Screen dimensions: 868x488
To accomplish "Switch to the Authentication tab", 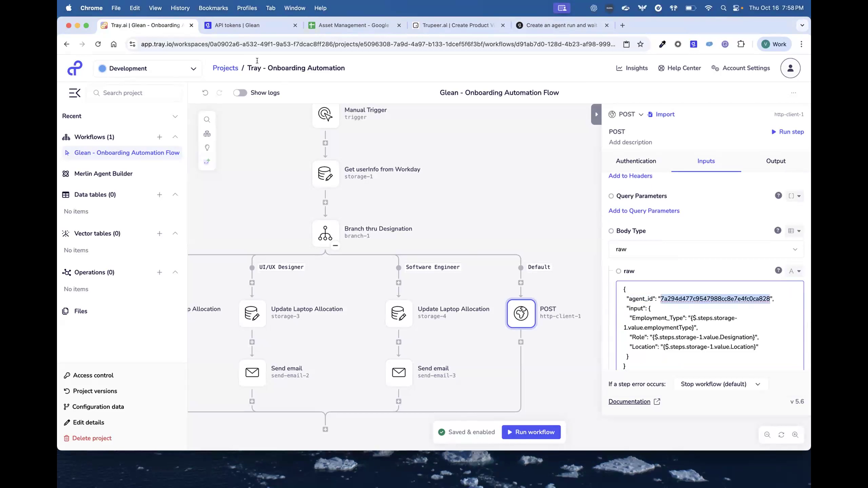I will coord(635,161).
